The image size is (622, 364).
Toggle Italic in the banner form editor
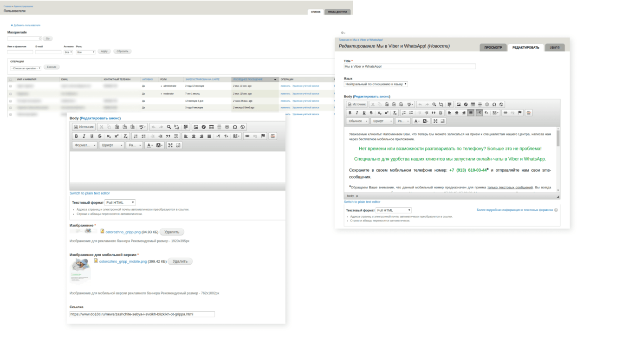point(84,136)
